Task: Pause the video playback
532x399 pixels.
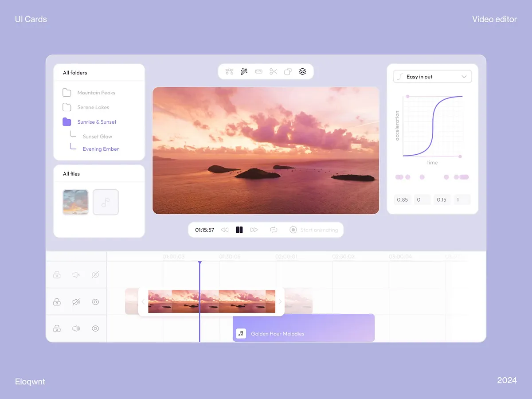Action: coord(239,230)
